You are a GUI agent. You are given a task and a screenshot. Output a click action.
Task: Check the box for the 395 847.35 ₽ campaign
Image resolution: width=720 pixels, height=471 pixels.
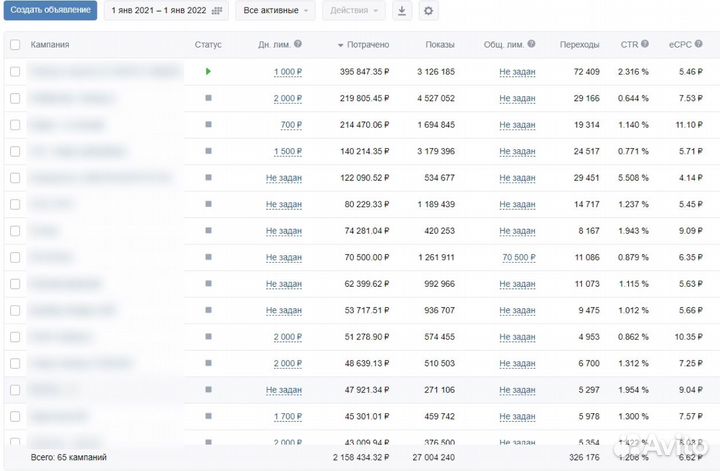pyautogui.click(x=15, y=72)
